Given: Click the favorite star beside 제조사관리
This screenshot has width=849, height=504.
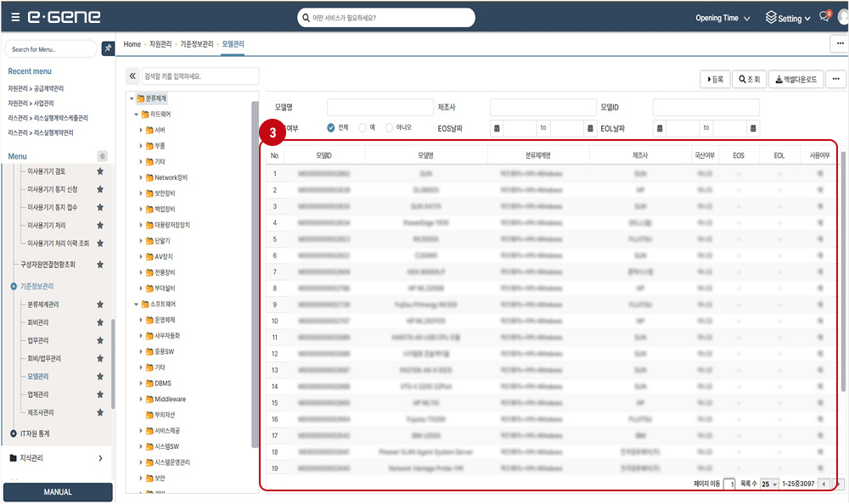Looking at the screenshot, I should (100, 413).
